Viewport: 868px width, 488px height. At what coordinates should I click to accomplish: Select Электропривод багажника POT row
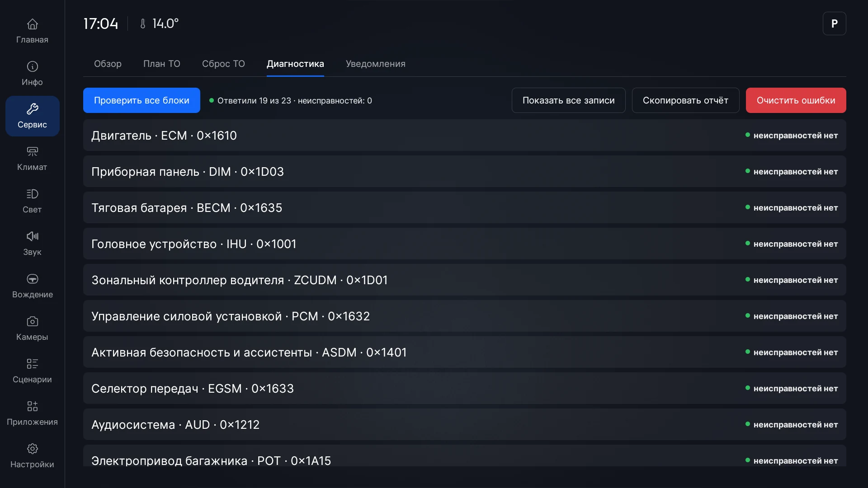click(x=464, y=456)
